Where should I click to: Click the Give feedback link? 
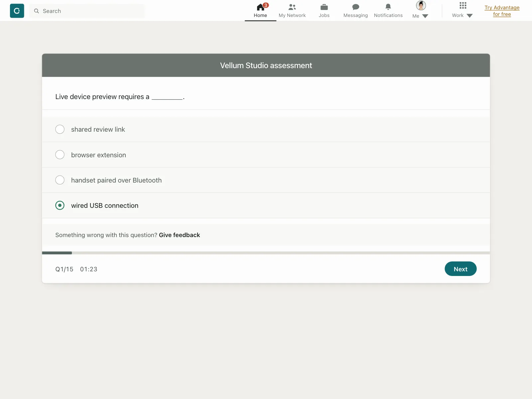pos(180,235)
